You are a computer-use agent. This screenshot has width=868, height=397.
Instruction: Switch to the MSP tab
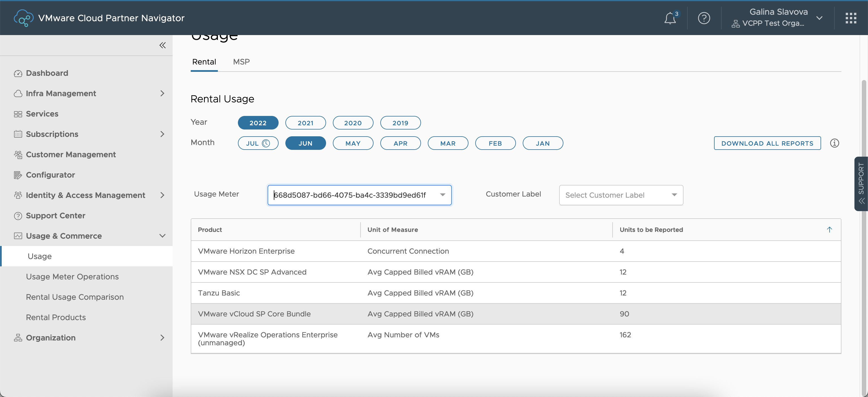coord(241,62)
